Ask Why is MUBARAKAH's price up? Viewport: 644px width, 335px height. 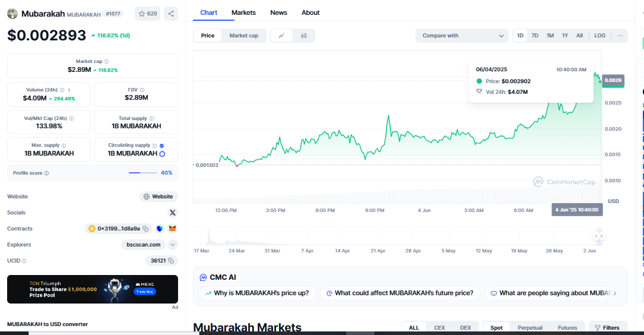pyautogui.click(x=257, y=293)
